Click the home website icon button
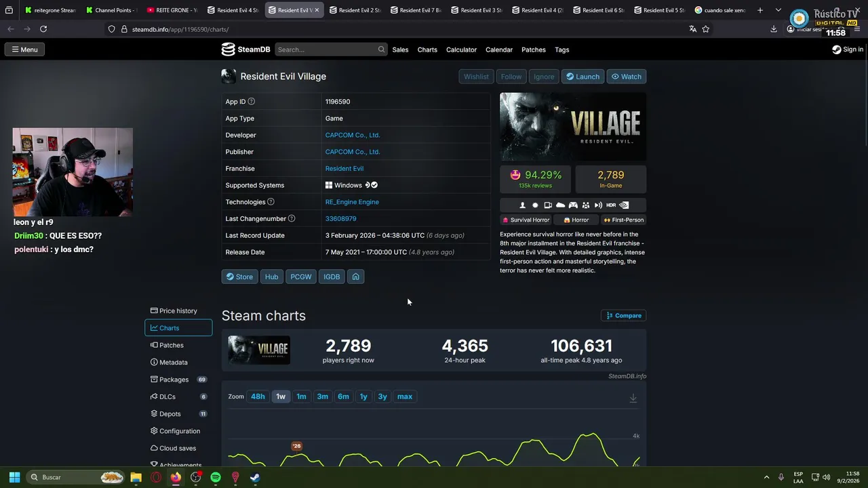The height and width of the screenshot is (488, 868). click(355, 277)
